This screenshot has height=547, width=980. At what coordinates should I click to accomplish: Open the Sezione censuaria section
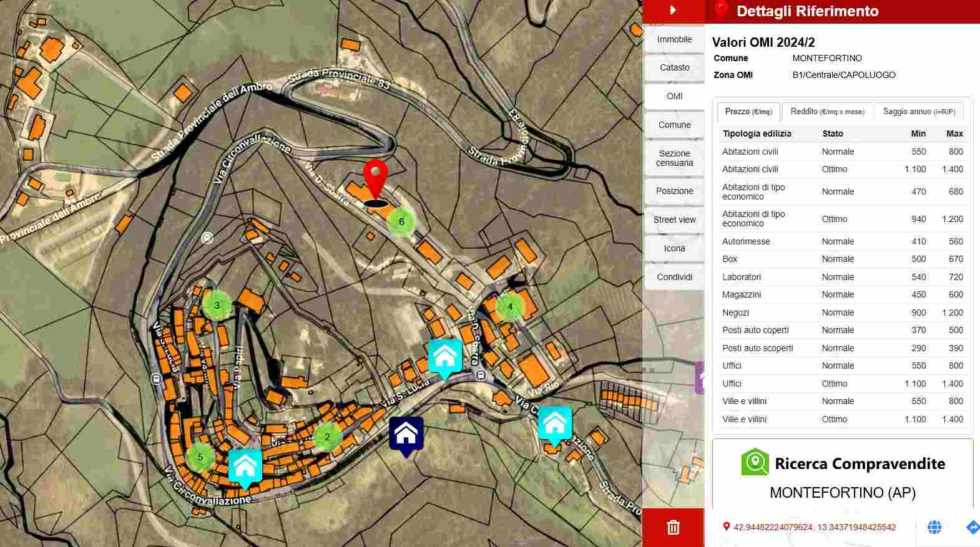pos(674,158)
